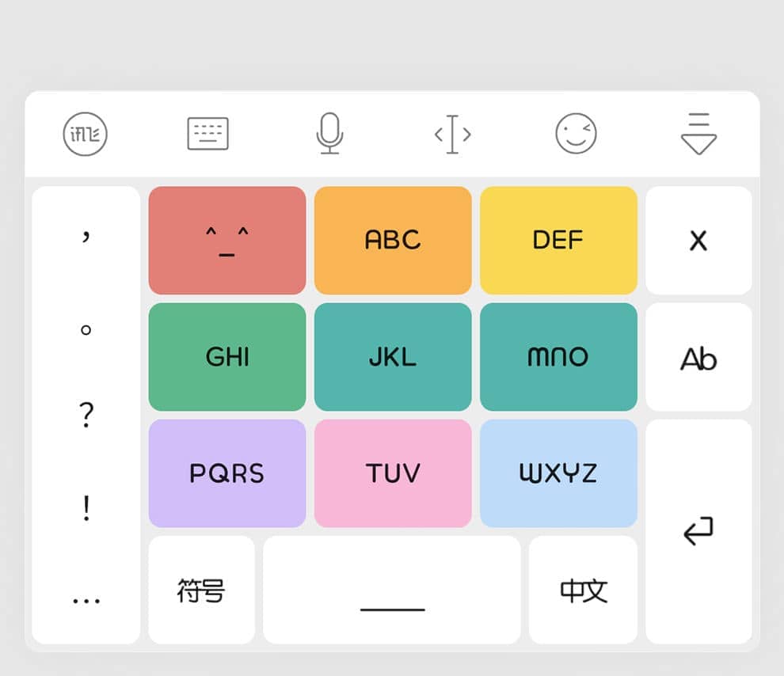Insert the comma punctuation
This screenshot has width=784, height=676.
pos(86,236)
